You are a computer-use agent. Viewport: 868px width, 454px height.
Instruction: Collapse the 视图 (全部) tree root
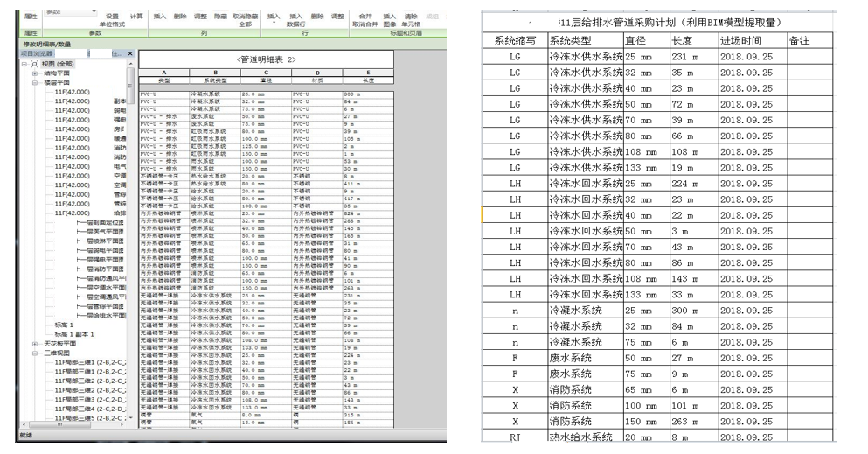click(x=24, y=64)
